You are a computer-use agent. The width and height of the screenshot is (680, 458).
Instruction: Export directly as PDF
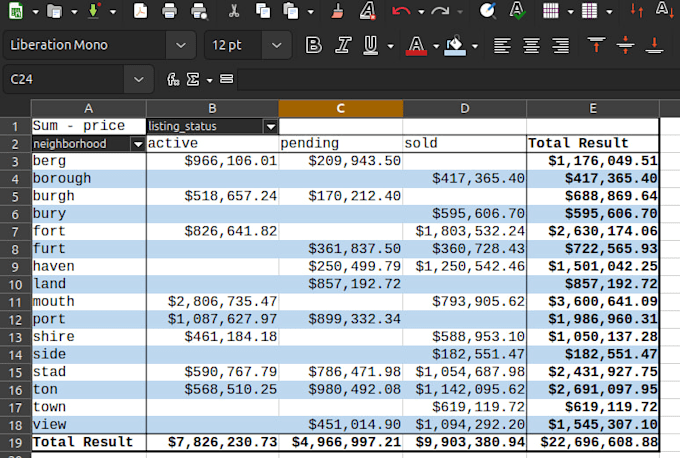pyautogui.click(x=141, y=11)
